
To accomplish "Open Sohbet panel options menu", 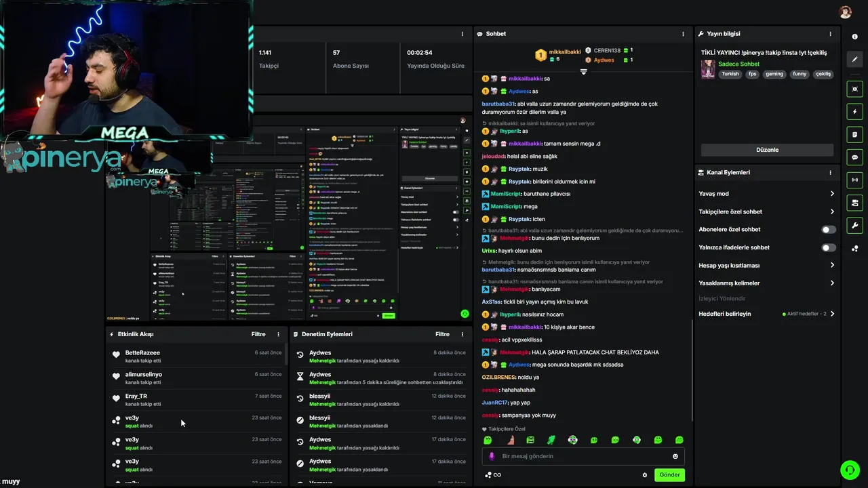I will tap(683, 34).
